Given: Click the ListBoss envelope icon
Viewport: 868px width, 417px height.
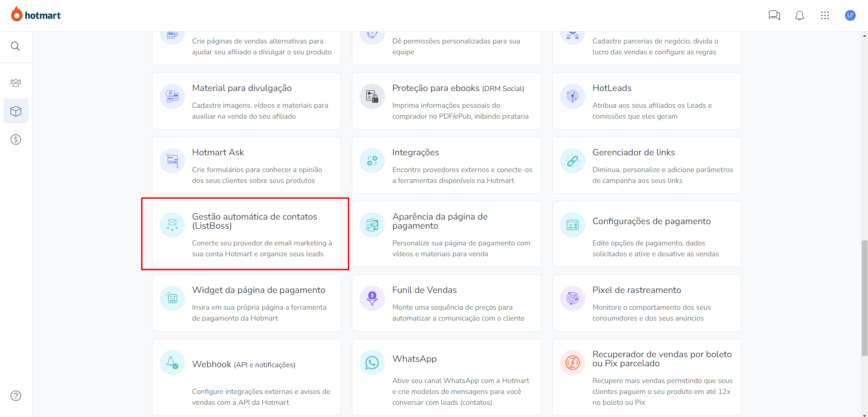Looking at the screenshot, I should tap(172, 225).
